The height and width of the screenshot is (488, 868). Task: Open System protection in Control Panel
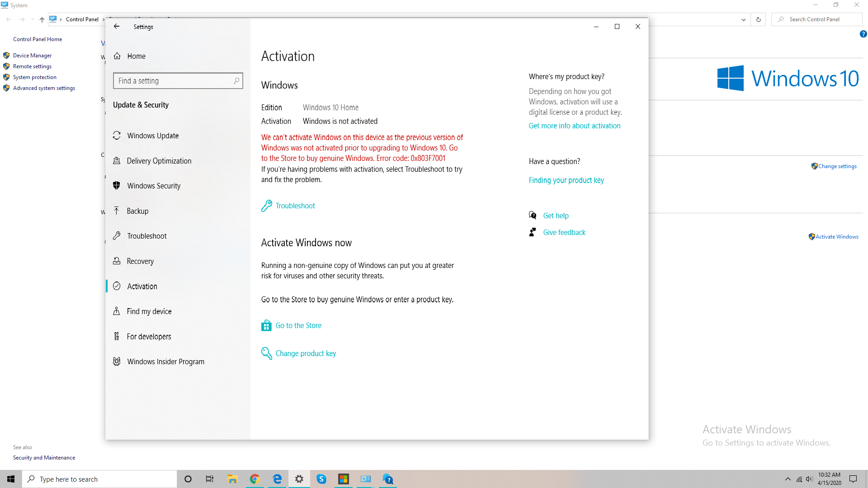(35, 77)
